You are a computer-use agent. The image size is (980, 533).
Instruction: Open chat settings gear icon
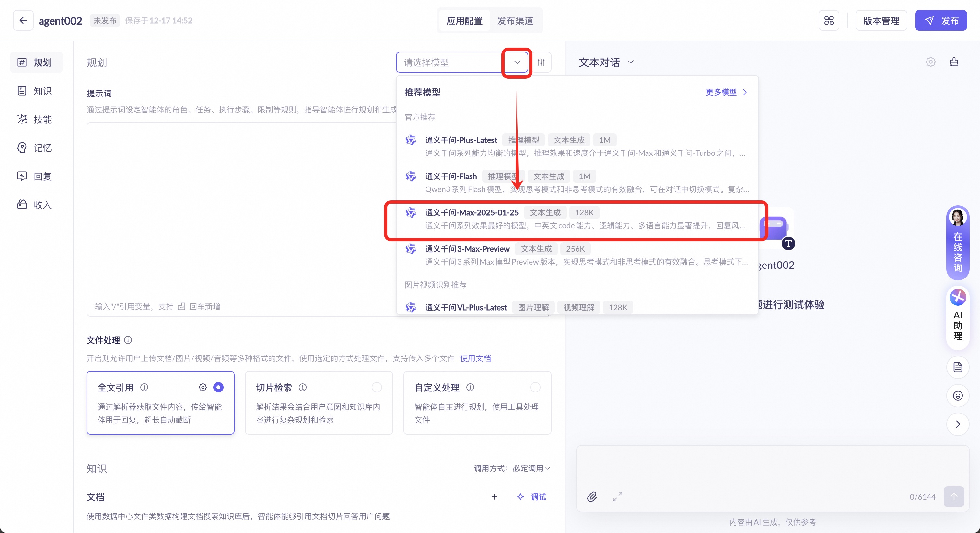930,62
